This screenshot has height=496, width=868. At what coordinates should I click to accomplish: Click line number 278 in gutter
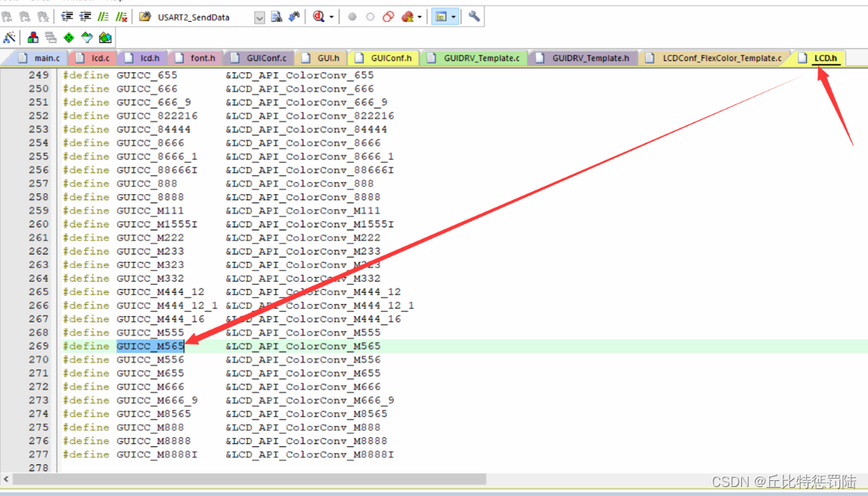(38, 468)
